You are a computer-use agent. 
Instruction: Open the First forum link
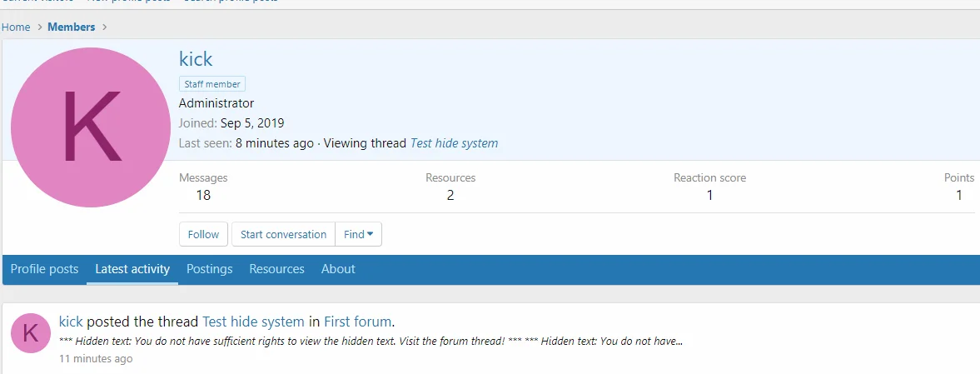[357, 322]
